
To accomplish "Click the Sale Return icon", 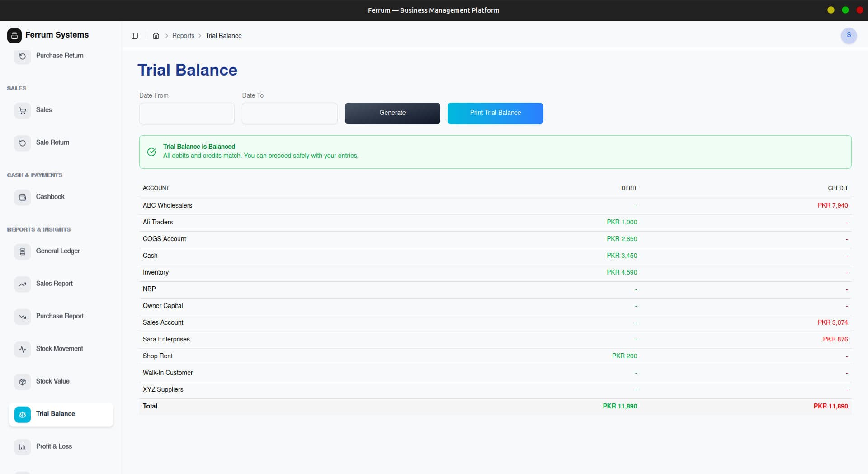I will [23, 143].
